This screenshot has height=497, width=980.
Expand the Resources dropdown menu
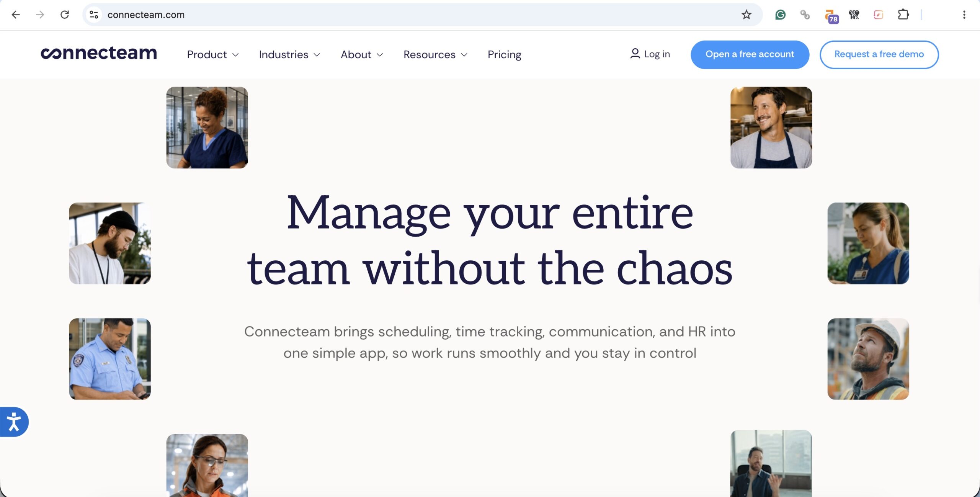[435, 54]
